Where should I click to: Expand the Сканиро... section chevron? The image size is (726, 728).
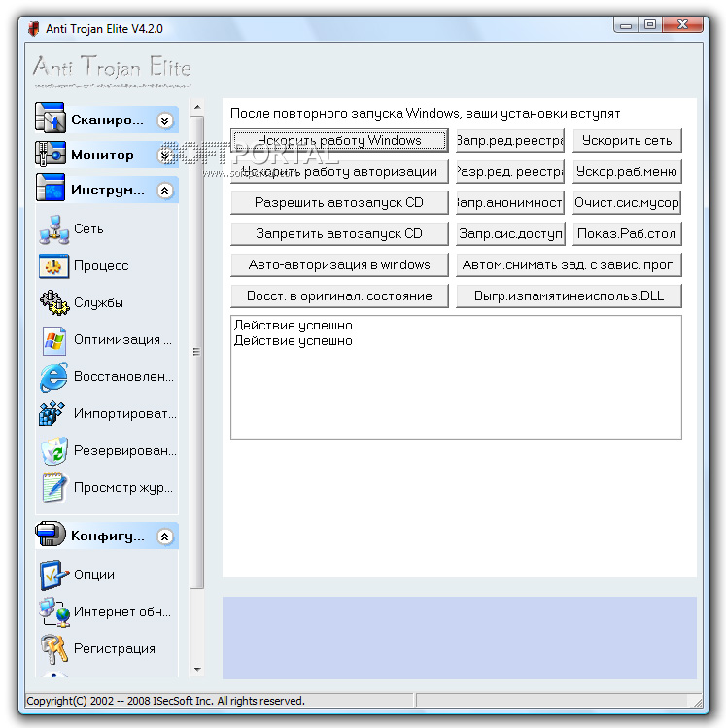coord(165,121)
